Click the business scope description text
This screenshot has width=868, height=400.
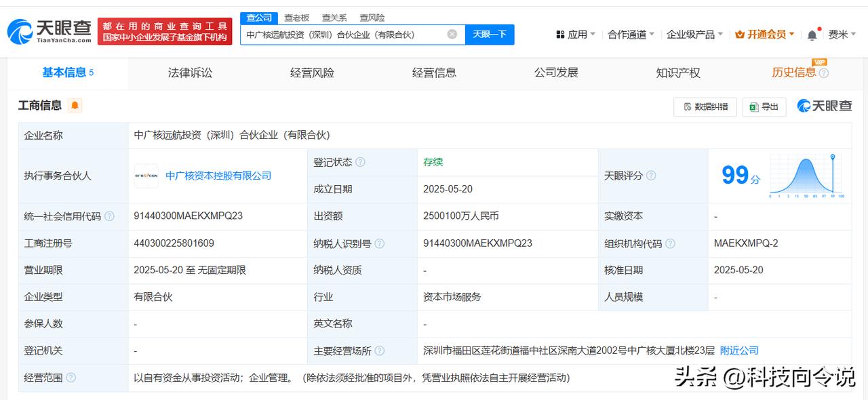(352, 378)
